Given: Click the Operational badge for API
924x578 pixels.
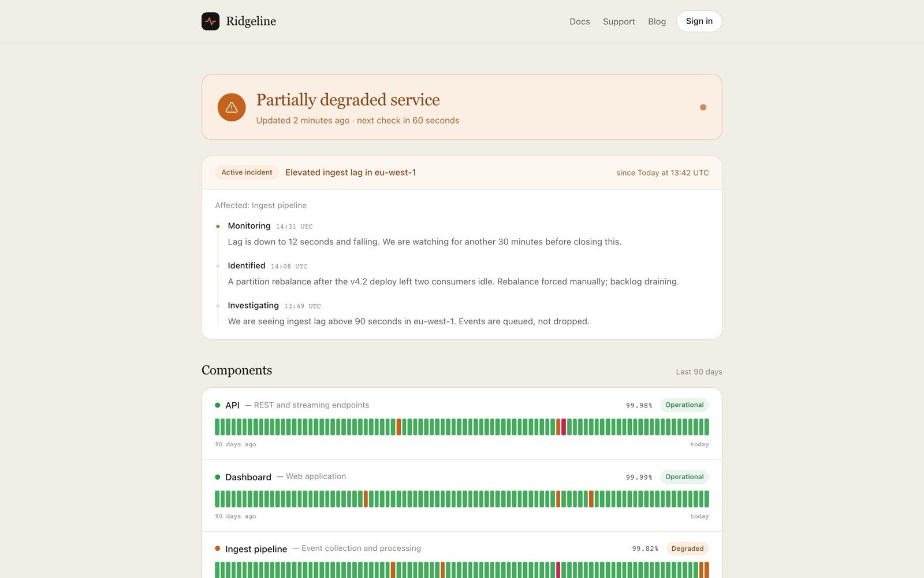Looking at the screenshot, I should coord(684,405).
